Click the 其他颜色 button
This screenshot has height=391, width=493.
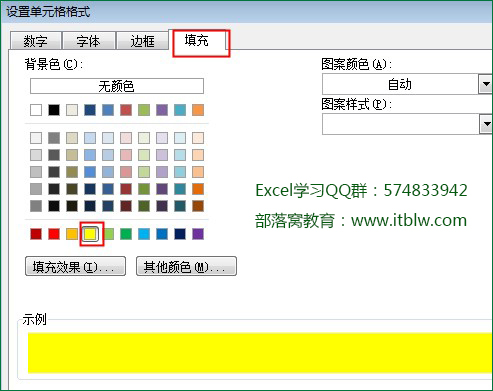[186, 266]
